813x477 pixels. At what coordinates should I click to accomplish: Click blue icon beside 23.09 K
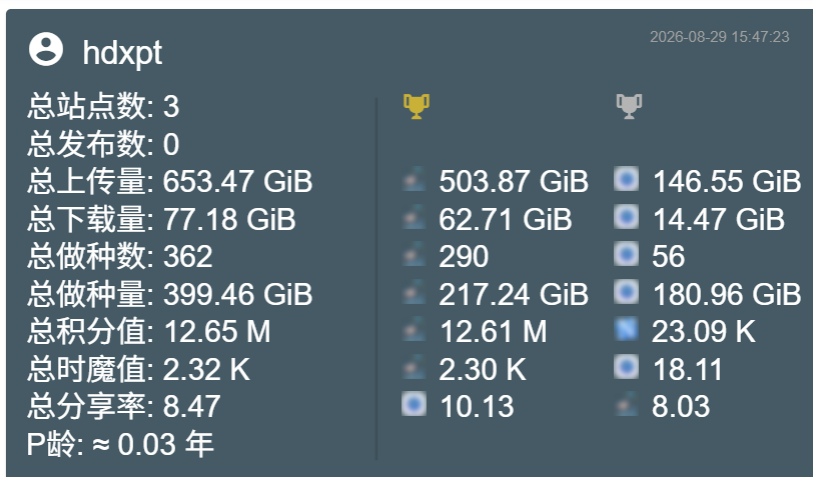[x=626, y=330]
